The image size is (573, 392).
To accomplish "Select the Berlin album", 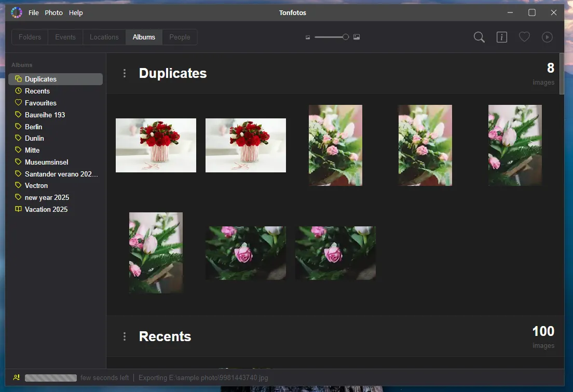I will tap(35, 126).
